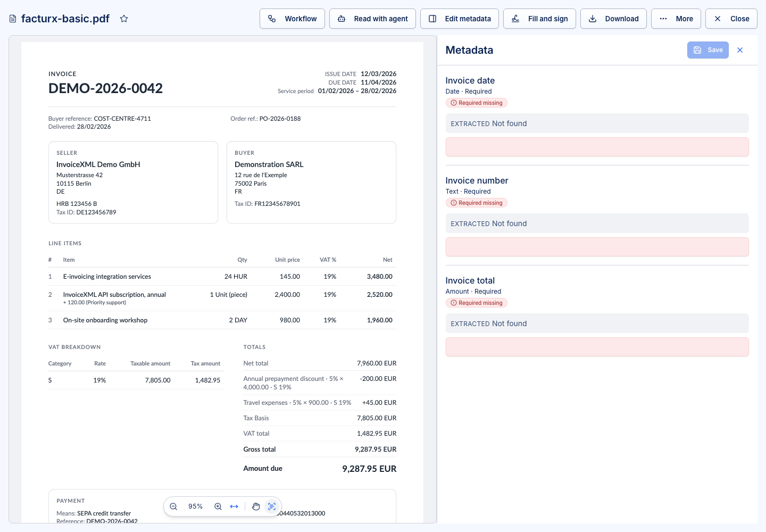
Task: Open the Workflow button
Action: tap(292, 19)
